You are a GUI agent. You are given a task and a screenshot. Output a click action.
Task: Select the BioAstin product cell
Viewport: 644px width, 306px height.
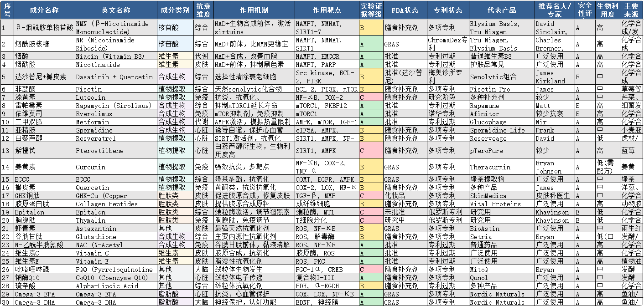click(x=502, y=228)
